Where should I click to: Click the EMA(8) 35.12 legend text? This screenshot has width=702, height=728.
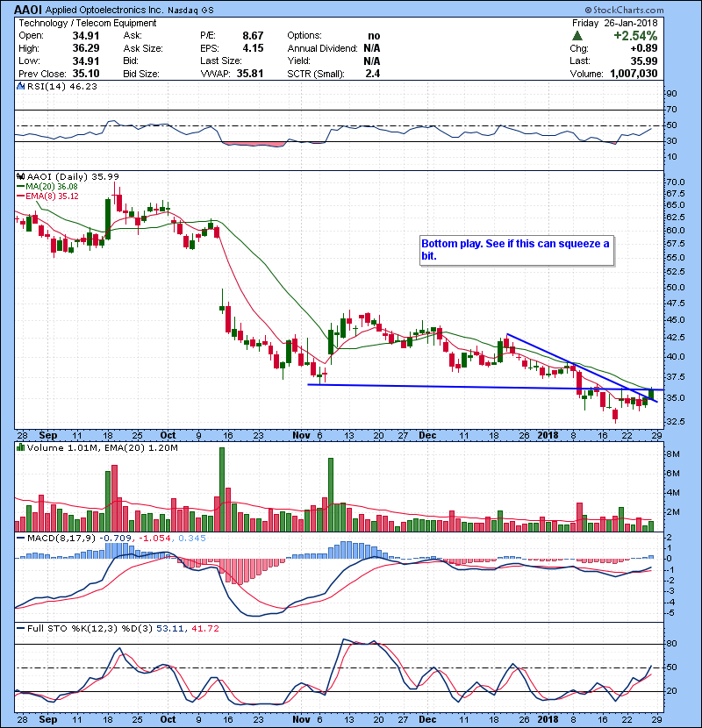coord(52,196)
